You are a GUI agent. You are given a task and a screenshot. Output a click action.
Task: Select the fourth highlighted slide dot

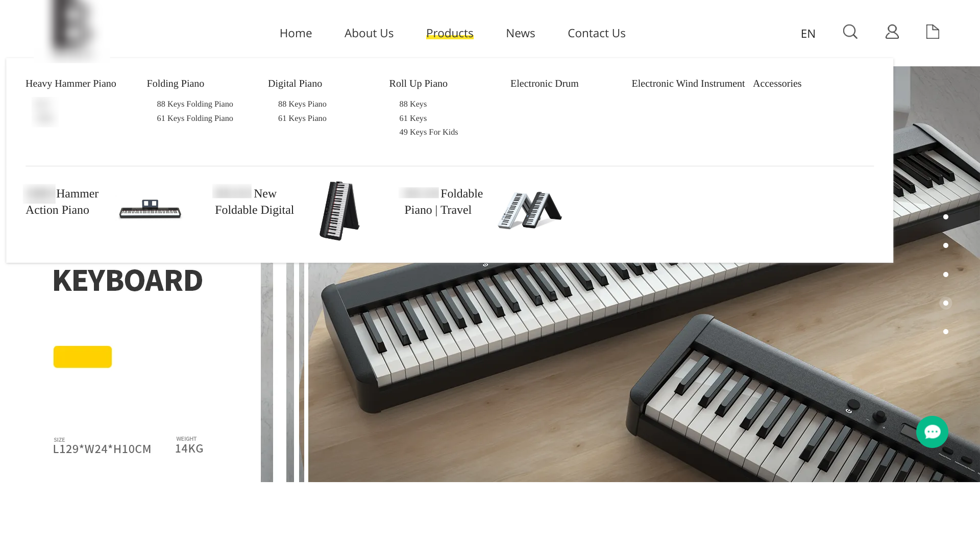tap(945, 303)
